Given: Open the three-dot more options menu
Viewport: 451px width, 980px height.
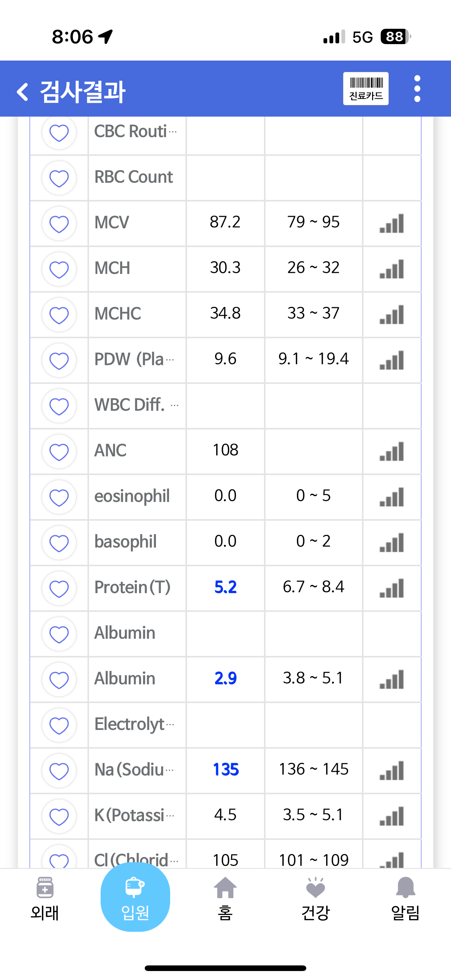Looking at the screenshot, I should click(417, 89).
